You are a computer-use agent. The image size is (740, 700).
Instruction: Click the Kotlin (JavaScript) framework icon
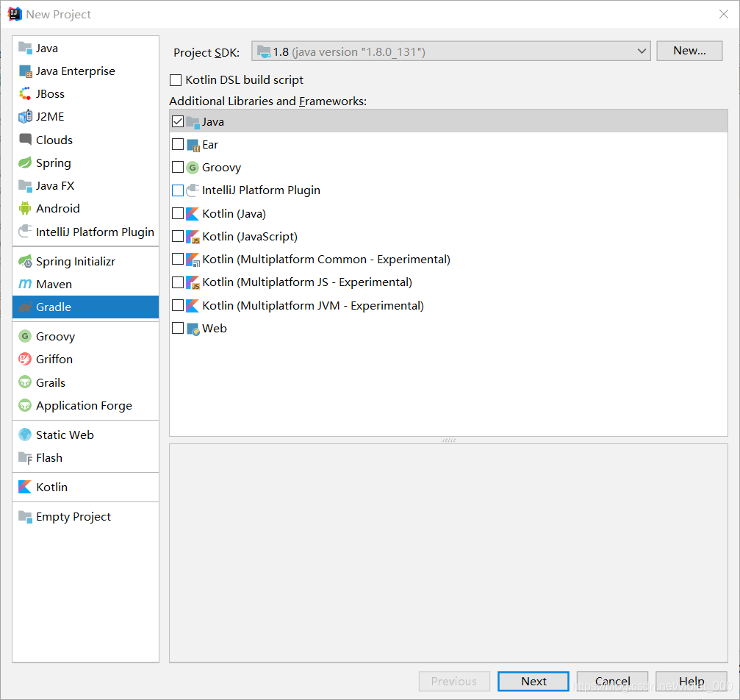point(193,237)
